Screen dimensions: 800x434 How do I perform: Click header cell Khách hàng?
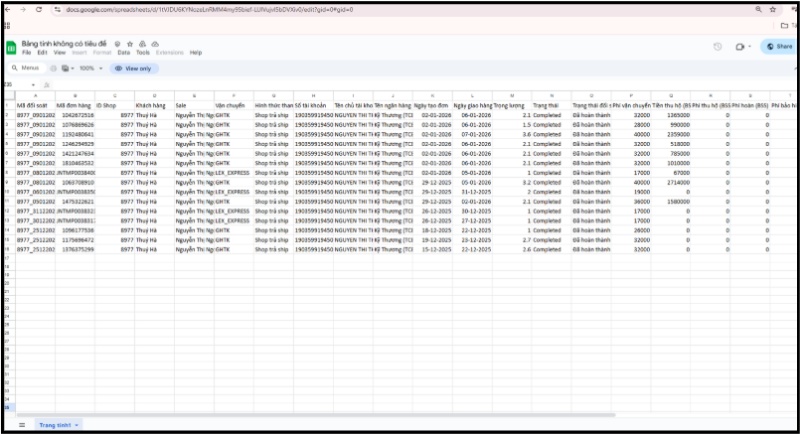pos(155,106)
